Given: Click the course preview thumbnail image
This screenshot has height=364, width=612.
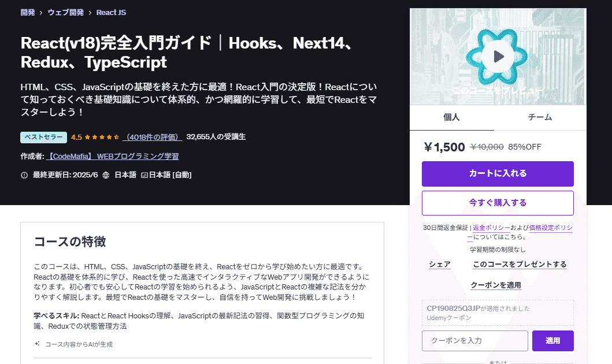Looking at the screenshot, I should [x=497, y=56].
